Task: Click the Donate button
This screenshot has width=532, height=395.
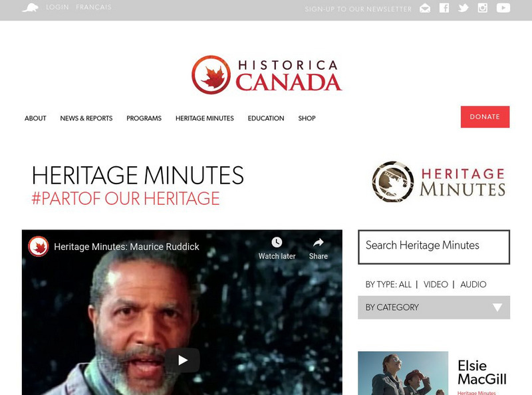Action: [485, 117]
